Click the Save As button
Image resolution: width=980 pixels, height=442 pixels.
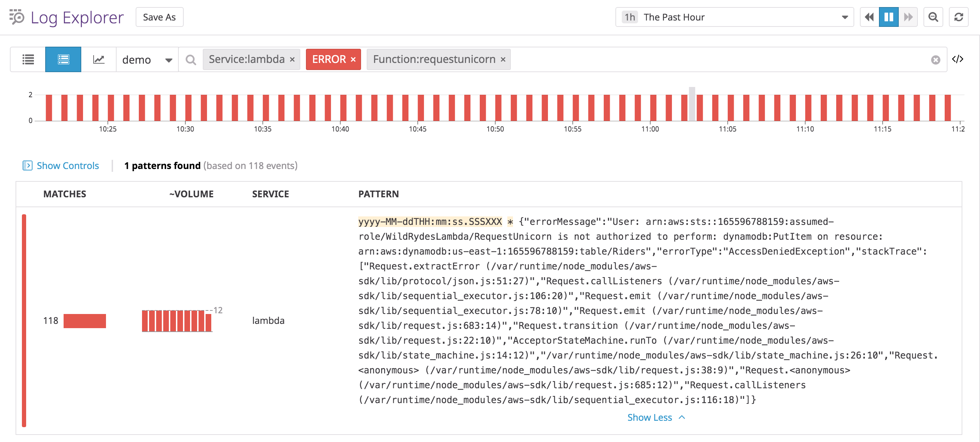(x=159, y=17)
